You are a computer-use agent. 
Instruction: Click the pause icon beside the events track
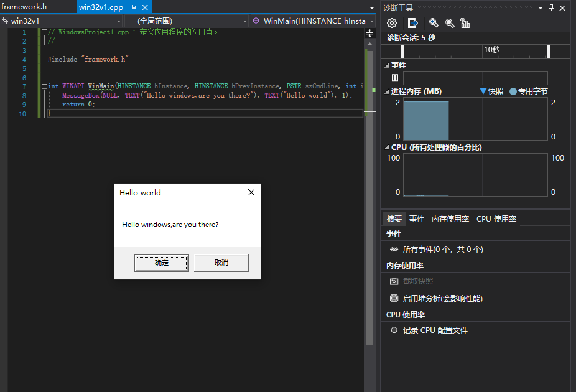395,78
